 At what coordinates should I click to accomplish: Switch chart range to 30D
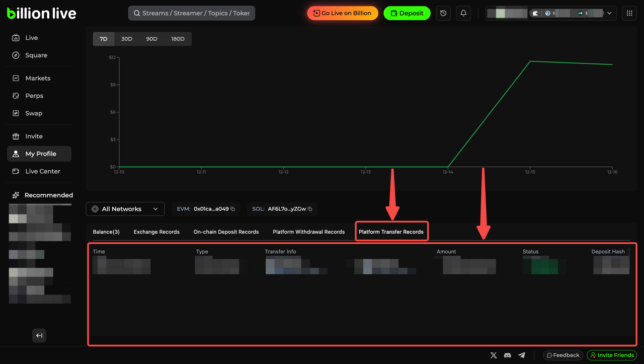(x=127, y=39)
